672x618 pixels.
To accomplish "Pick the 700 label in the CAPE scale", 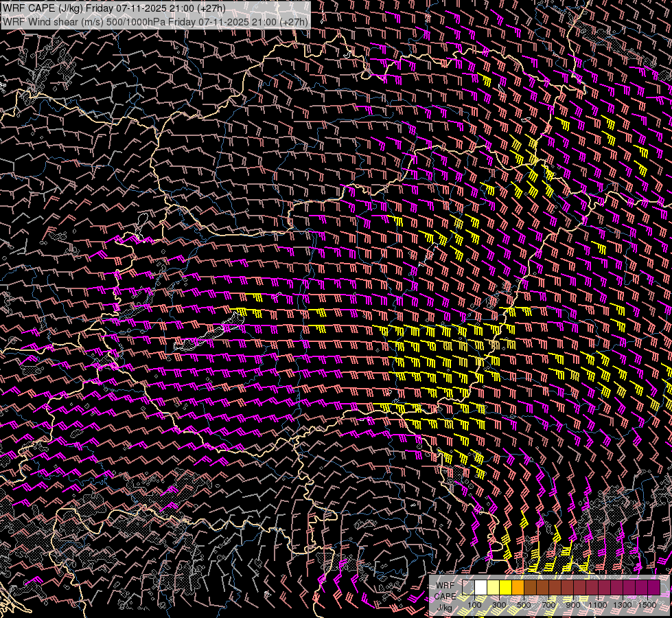I will (548, 605).
